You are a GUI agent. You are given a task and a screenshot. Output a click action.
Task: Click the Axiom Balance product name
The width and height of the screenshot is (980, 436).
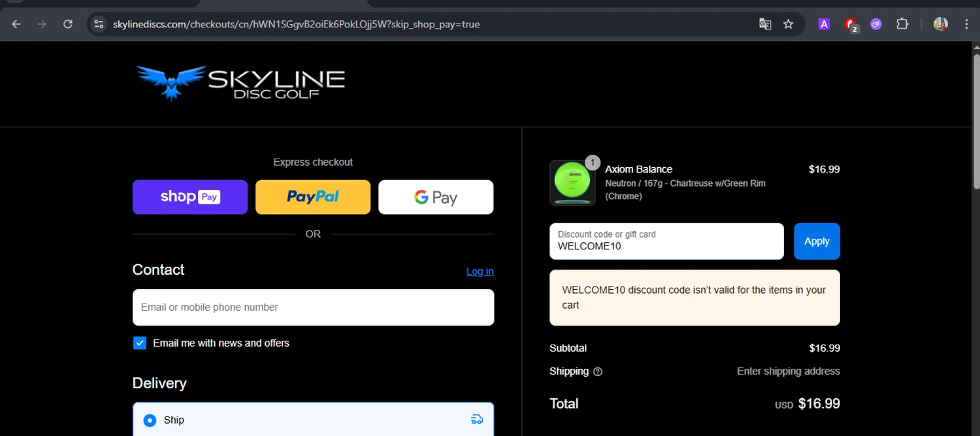(x=639, y=169)
